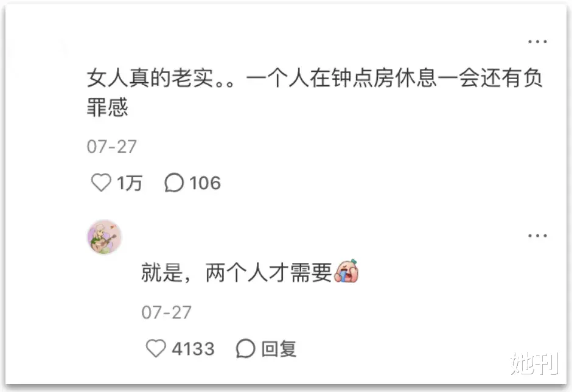
Task: Tap the 4133 like count
Action: click(193, 349)
